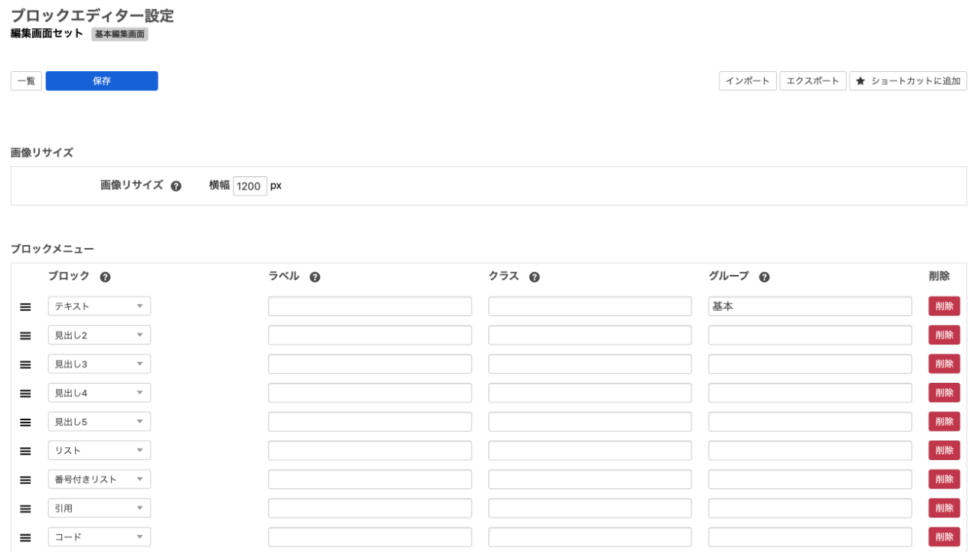980x552 pixels.
Task: Go back using the 一覧 button
Action: click(25, 80)
